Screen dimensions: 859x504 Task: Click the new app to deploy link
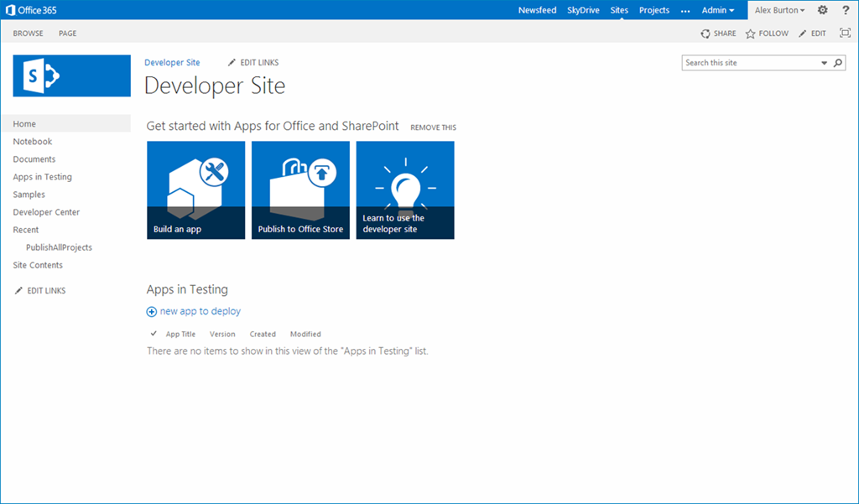click(x=200, y=311)
